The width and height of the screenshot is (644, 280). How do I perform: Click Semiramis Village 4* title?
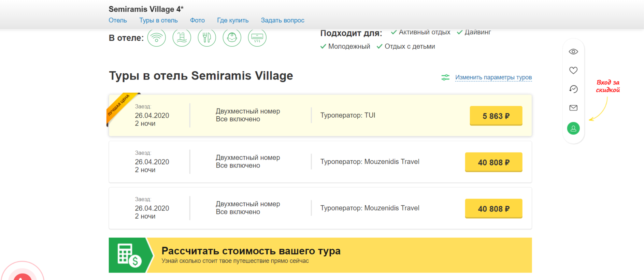click(146, 9)
